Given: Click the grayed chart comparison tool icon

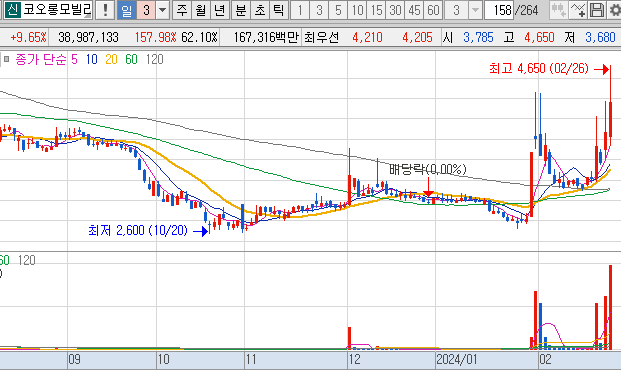Looking at the screenshot, I should point(559,10).
